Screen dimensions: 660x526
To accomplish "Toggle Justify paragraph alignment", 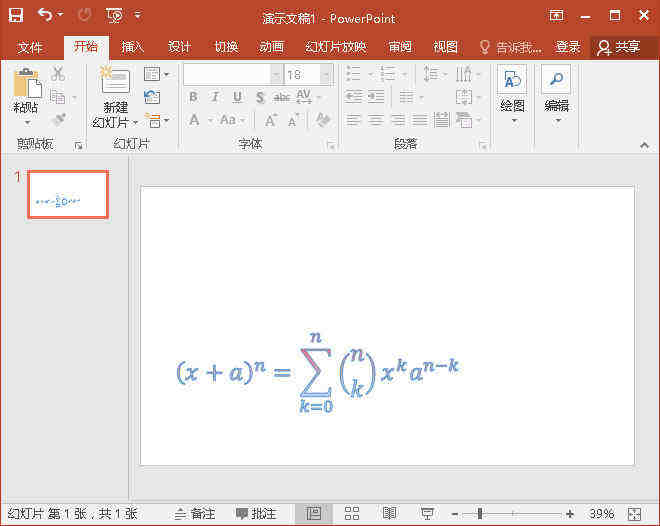I will click(420, 120).
